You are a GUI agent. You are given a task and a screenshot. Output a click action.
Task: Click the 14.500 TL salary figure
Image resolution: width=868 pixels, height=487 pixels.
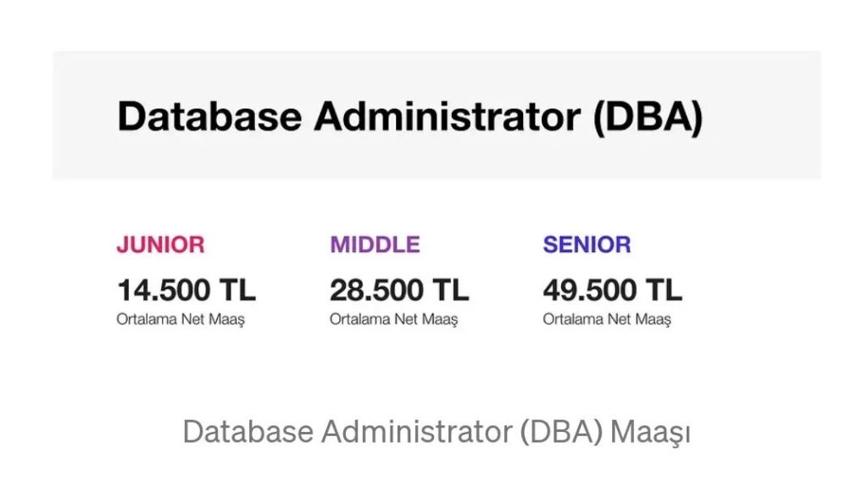(186, 290)
